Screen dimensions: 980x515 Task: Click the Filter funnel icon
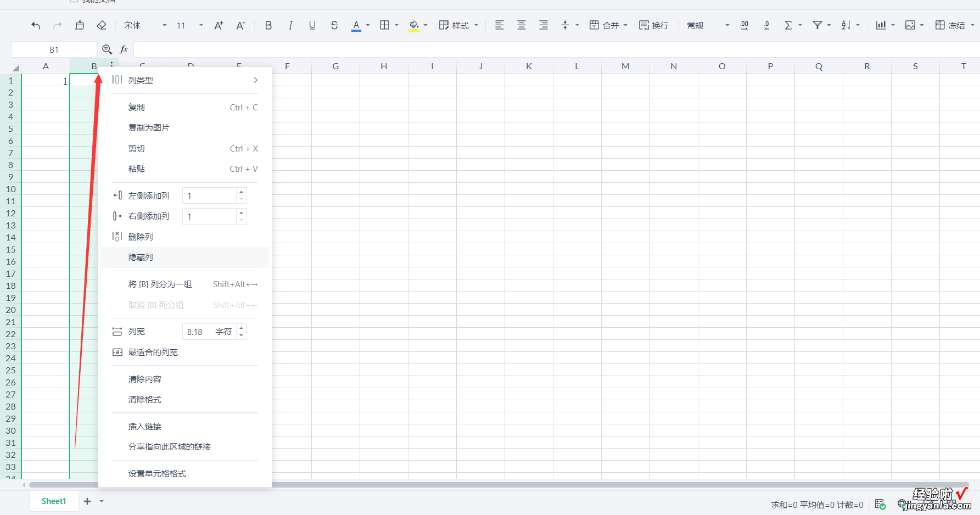coord(817,25)
